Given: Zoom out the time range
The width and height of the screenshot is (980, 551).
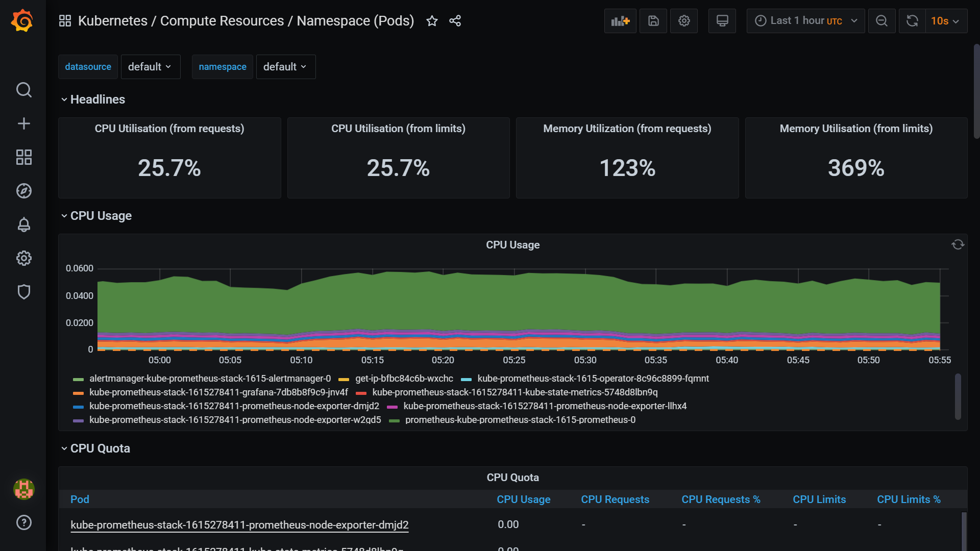Looking at the screenshot, I should 881,21.
